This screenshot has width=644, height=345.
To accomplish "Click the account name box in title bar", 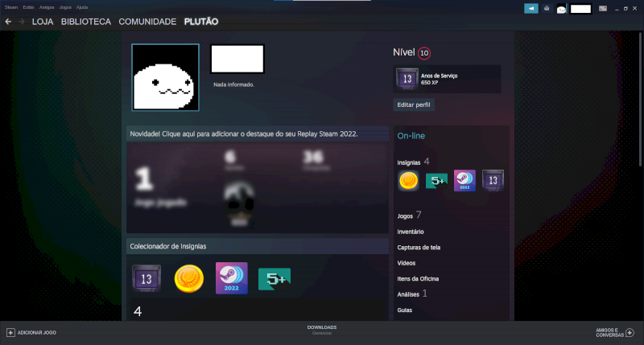I will pyautogui.click(x=580, y=9).
